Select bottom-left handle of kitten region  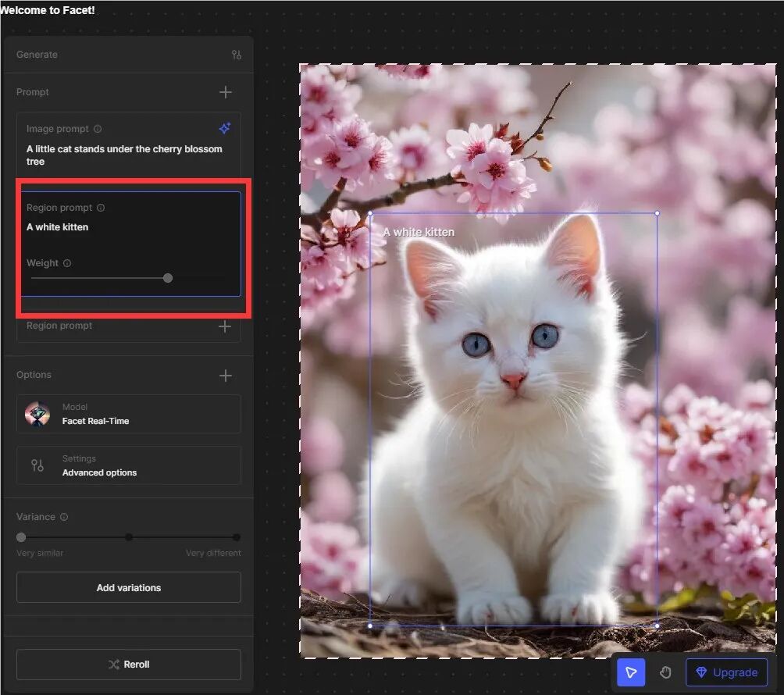click(x=370, y=625)
